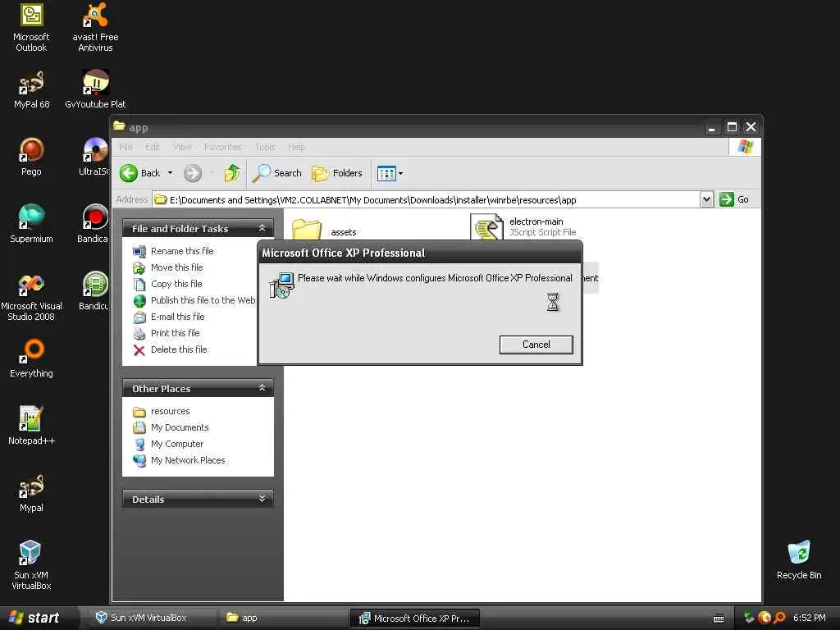Viewport: 840px width, 630px height.
Task: Click Move this file
Action: click(x=167, y=267)
